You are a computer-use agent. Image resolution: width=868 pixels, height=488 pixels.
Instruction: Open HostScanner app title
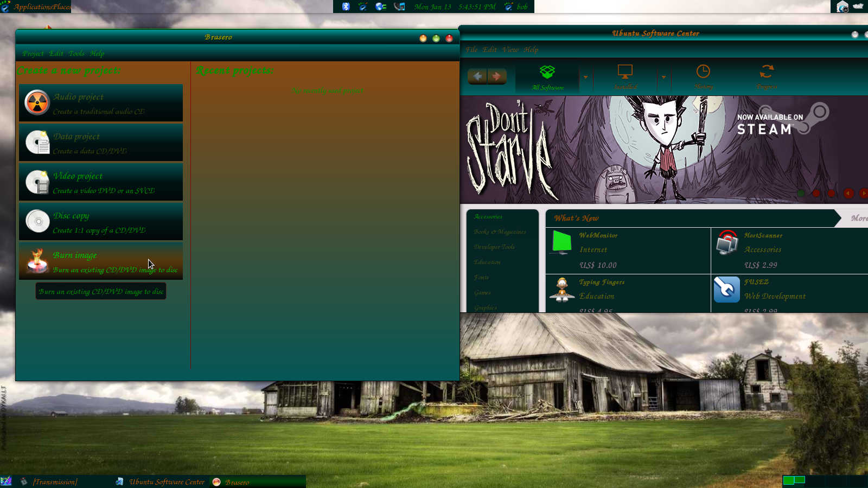pyautogui.click(x=763, y=235)
